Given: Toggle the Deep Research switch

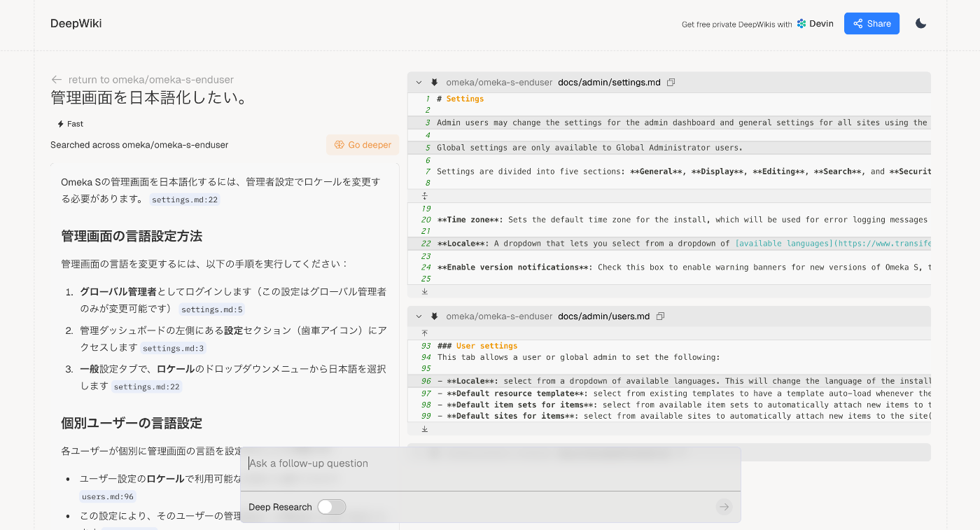Looking at the screenshot, I should (x=332, y=507).
